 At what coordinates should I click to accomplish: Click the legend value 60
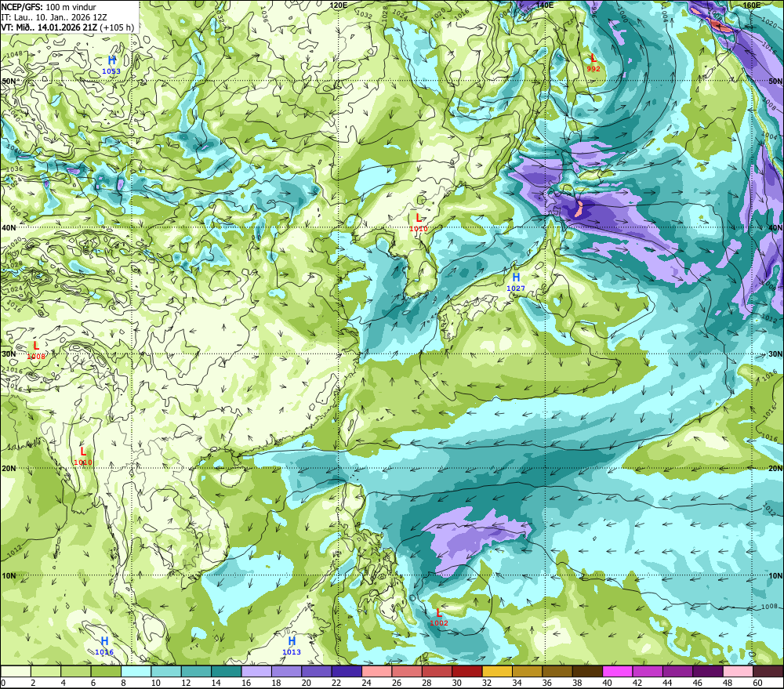point(757,683)
